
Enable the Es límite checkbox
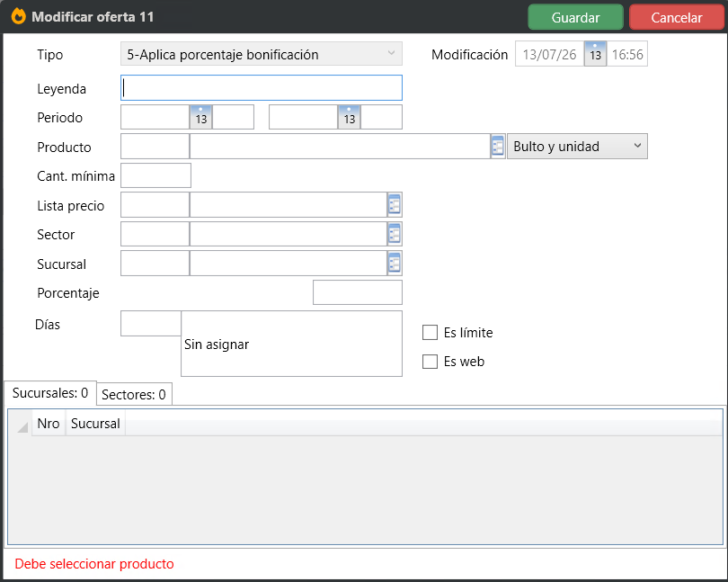(x=430, y=332)
